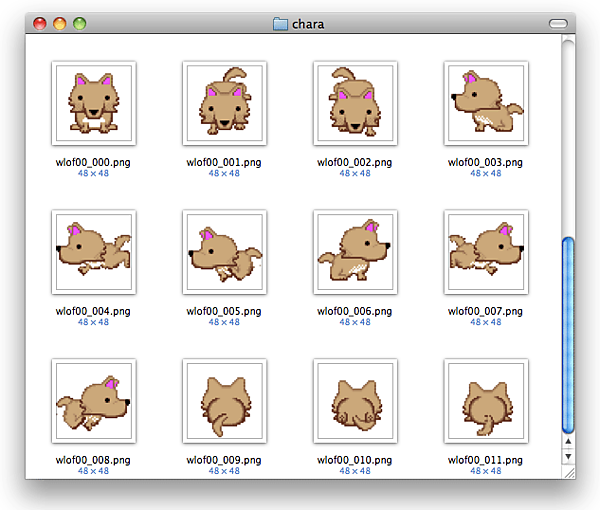Click the toolbar show/hide pill button
Viewport: 600px width, 510px height.
[x=558, y=23]
